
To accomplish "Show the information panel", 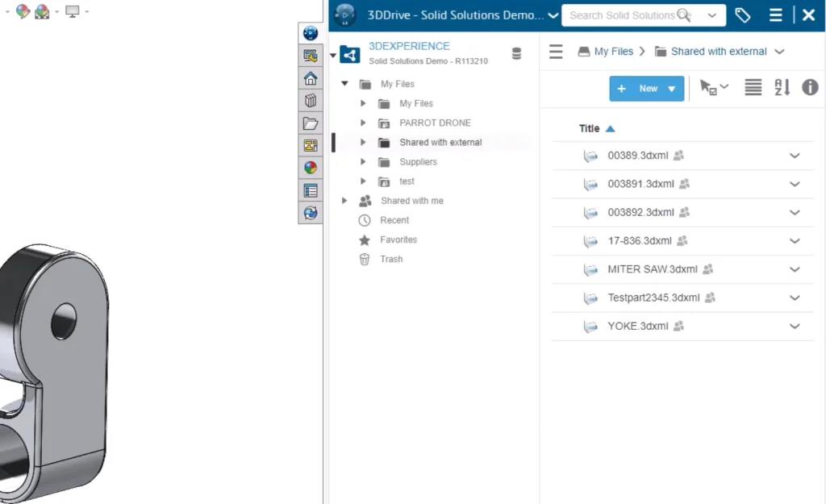I will coord(810,87).
